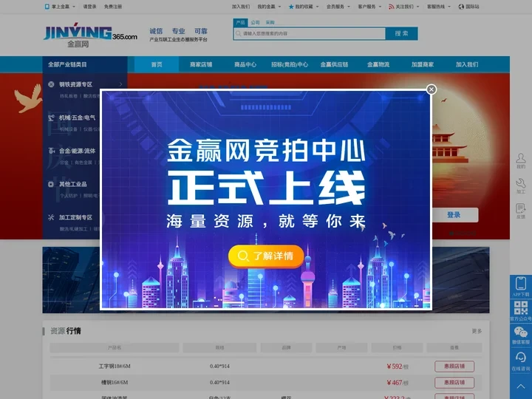Go to 首页 in the nav bar

tap(157, 64)
